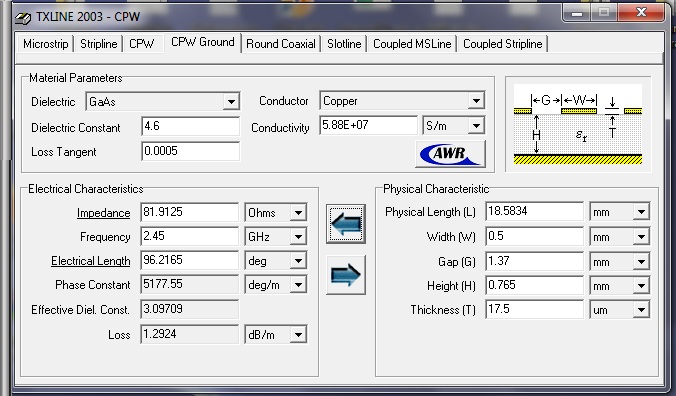Image resolution: width=676 pixels, height=396 pixels.
Task: Open the CPW tab
Action: [x=141, y=44]
